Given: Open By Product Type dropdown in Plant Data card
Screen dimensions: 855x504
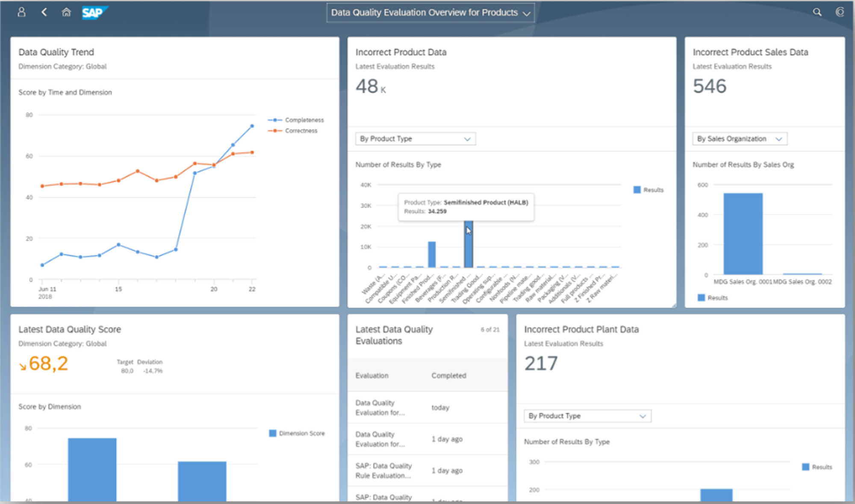Looking at the screenshot, I should click(587, 416).
